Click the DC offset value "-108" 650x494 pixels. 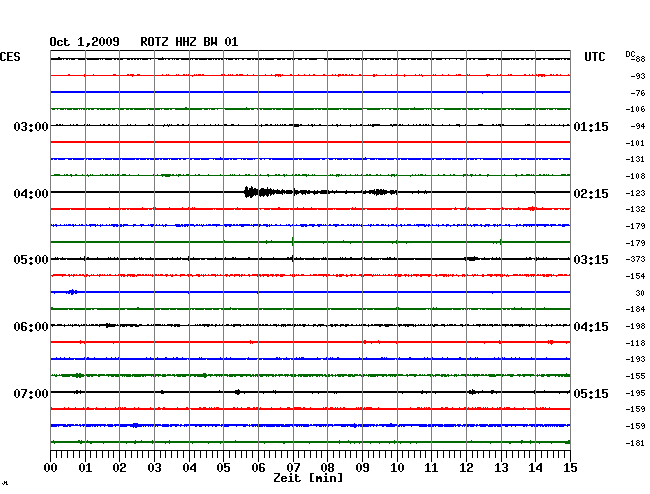635,176
